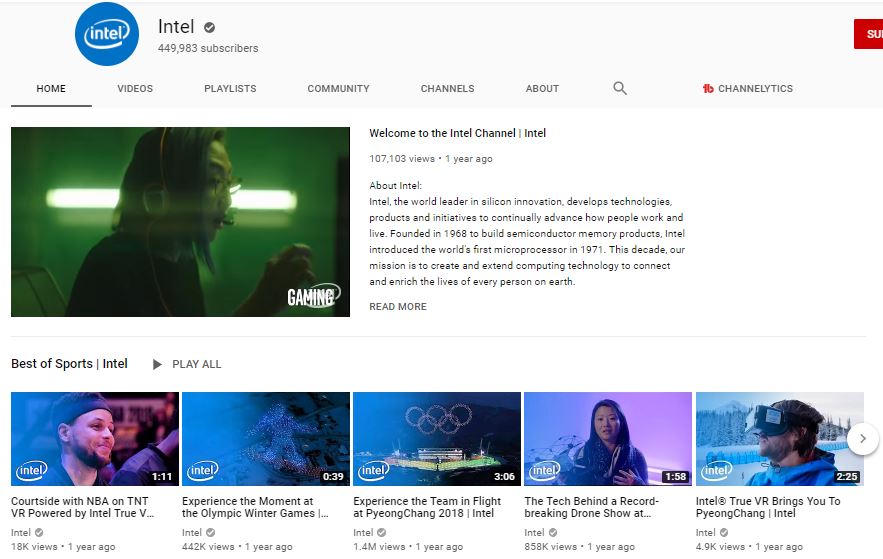This screenshot has width=883, height=559.
Task: Click the 858K views text
Action: pos(551,547)
